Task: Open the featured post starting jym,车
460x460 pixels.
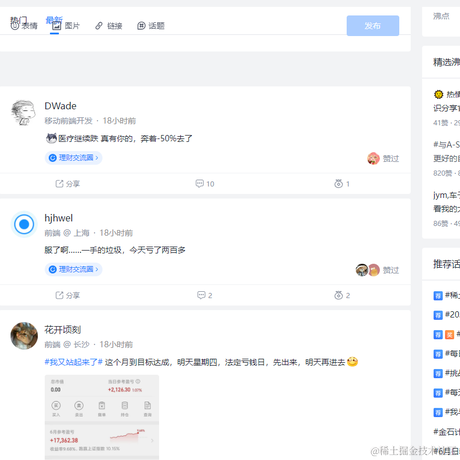Action: 446,202
